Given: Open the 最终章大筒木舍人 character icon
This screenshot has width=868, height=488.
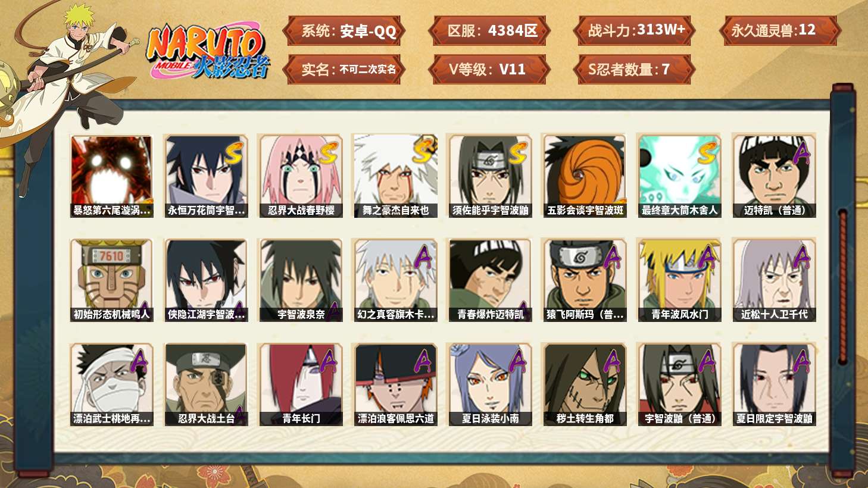Looking at the screenshot, I should [x=679, y=176].
